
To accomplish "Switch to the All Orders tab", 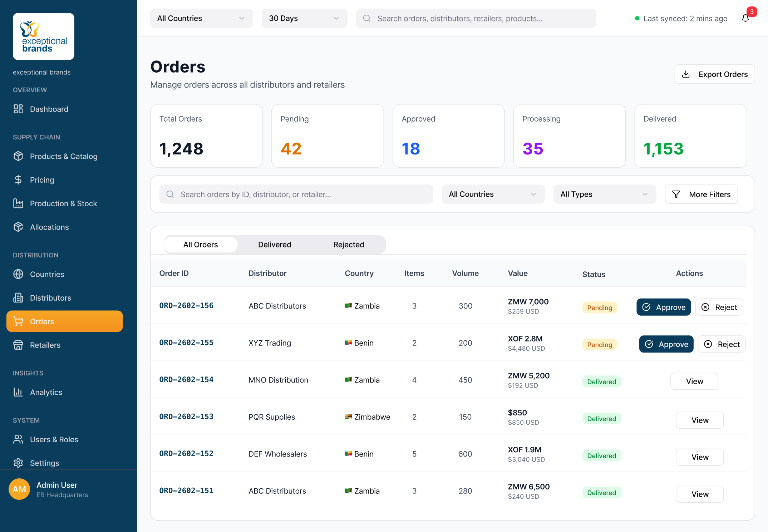I will [x=201, y=245].
